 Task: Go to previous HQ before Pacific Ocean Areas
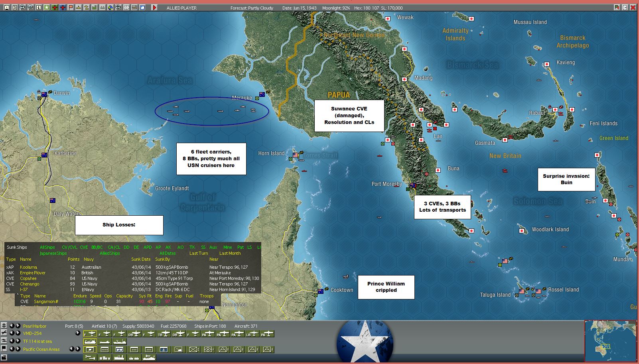tap(12, 349)
